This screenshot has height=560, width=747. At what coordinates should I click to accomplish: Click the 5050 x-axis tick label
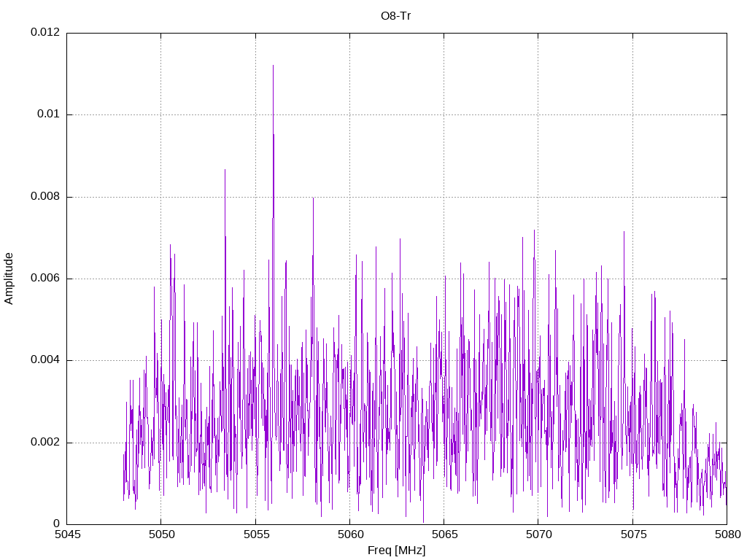[162, 534]
